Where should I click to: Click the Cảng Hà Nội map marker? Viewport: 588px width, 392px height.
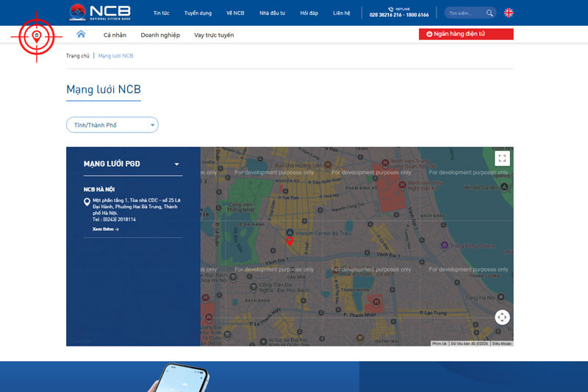point(501,297)
